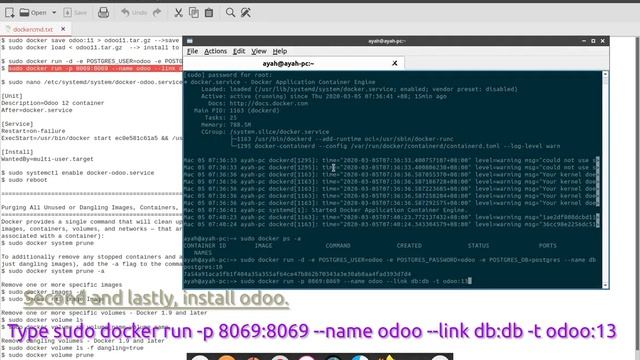Click the terminal prompt line ending in 'odoo:13'

[x=327, y=281]
